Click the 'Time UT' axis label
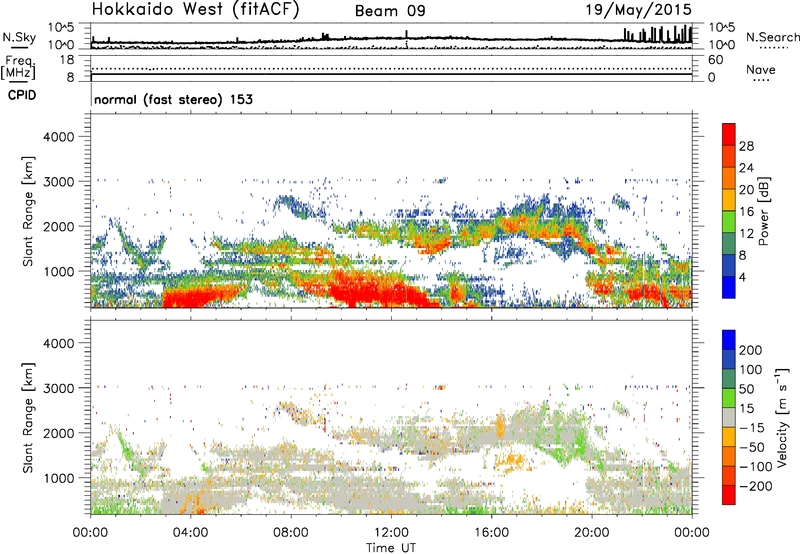Viewport: 800px width, 554px height. click(391, 547)
